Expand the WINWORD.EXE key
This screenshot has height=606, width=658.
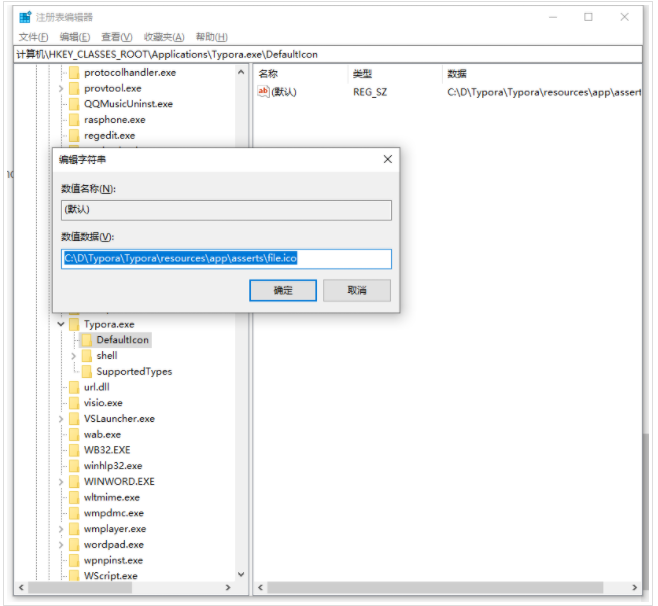coord(61,482)
